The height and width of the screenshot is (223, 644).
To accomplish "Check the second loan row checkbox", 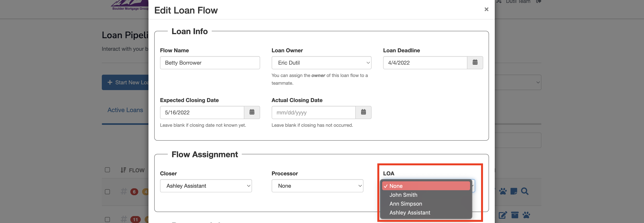I will pos(108,219).
